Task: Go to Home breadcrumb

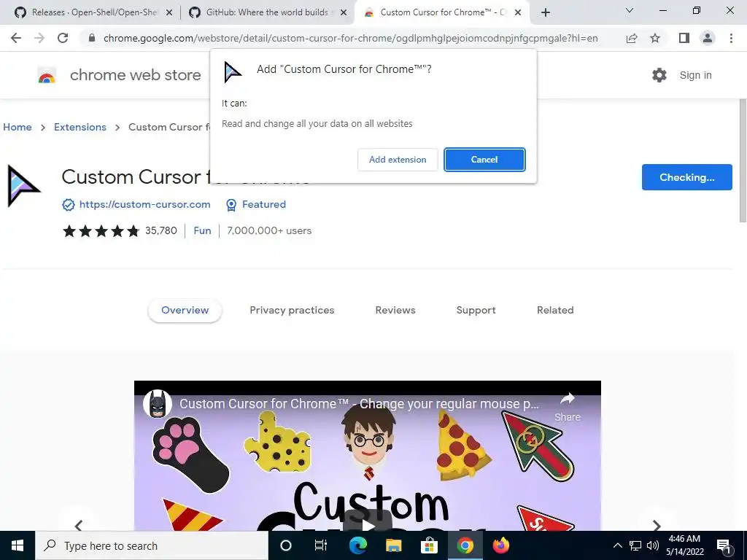Action: (x=18, y=127)
